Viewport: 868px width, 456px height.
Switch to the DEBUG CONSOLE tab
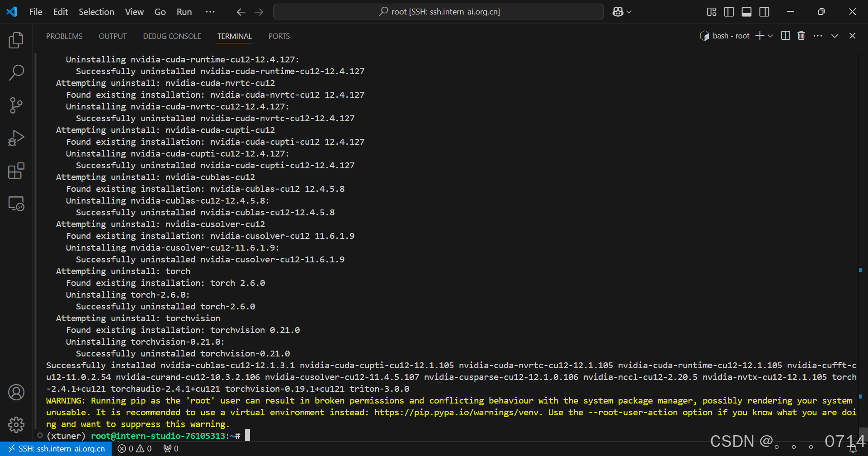172,36
